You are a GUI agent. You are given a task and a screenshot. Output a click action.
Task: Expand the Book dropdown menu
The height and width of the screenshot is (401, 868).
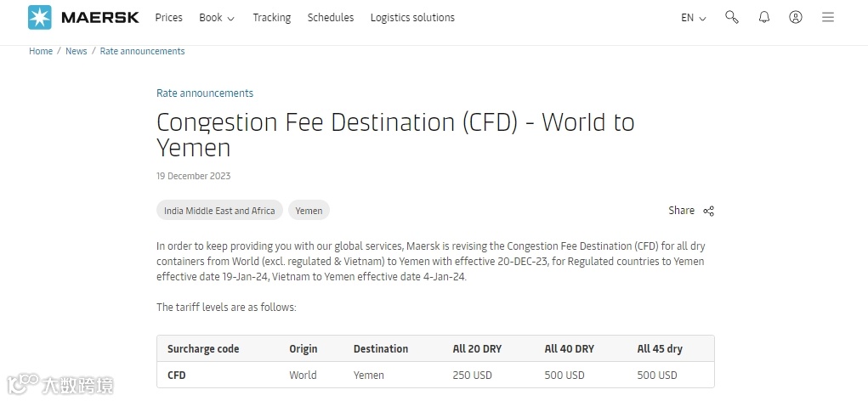[x=216, y=18]
